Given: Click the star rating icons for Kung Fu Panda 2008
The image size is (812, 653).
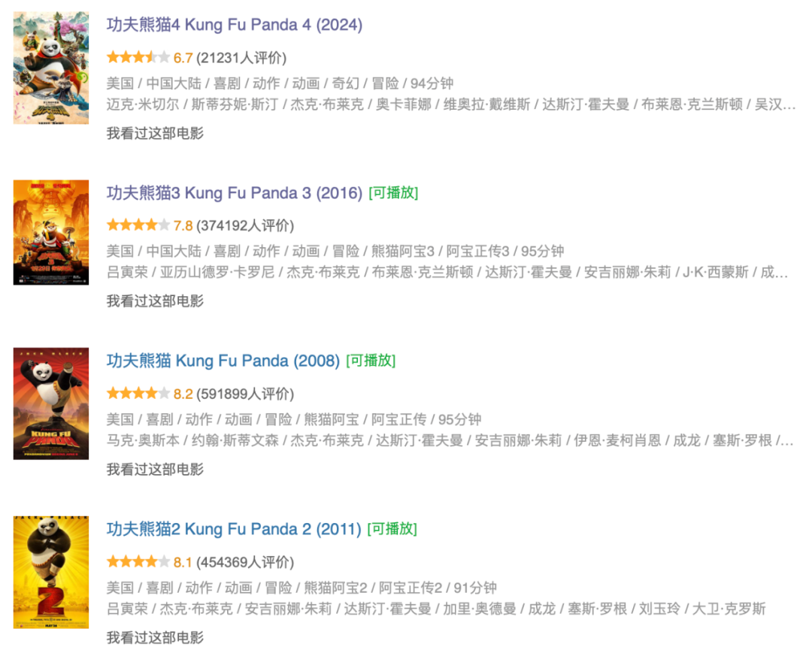Looking at the screenshot, I should pyautogui.click(x=138, y=393).
